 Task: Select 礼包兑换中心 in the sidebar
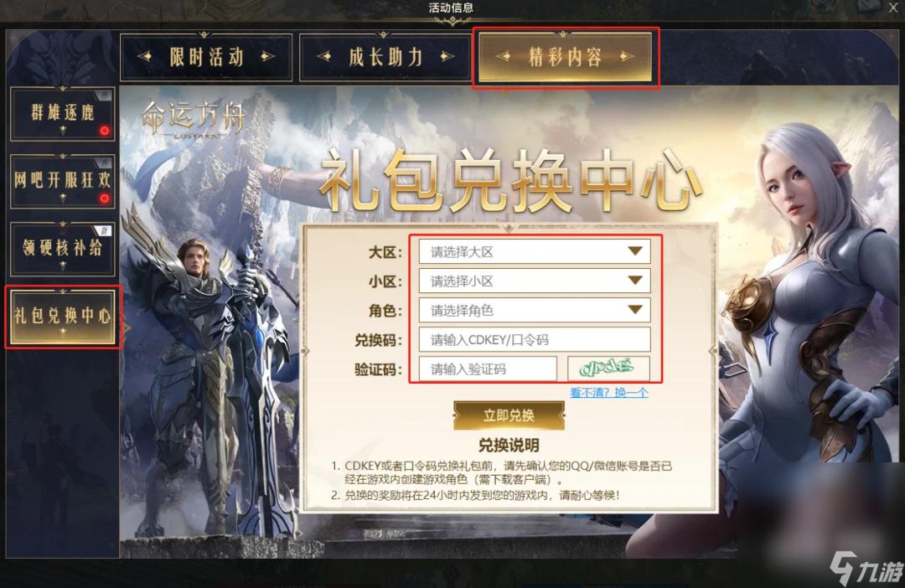pyautogui.click(x=62, y=317)
